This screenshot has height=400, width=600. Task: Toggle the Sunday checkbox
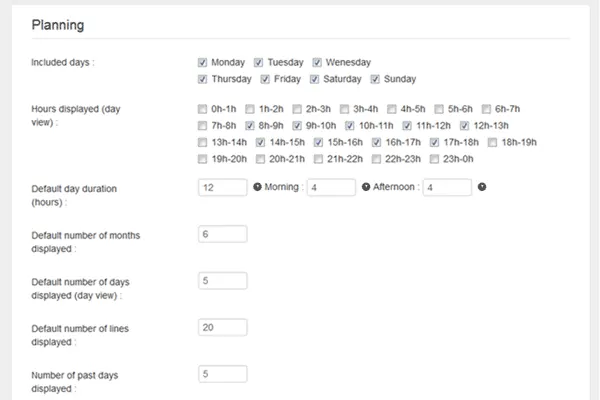(376, 79)
